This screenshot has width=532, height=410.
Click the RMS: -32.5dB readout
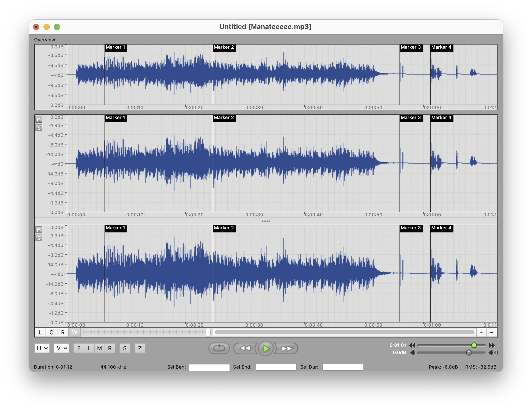[481, 367]
